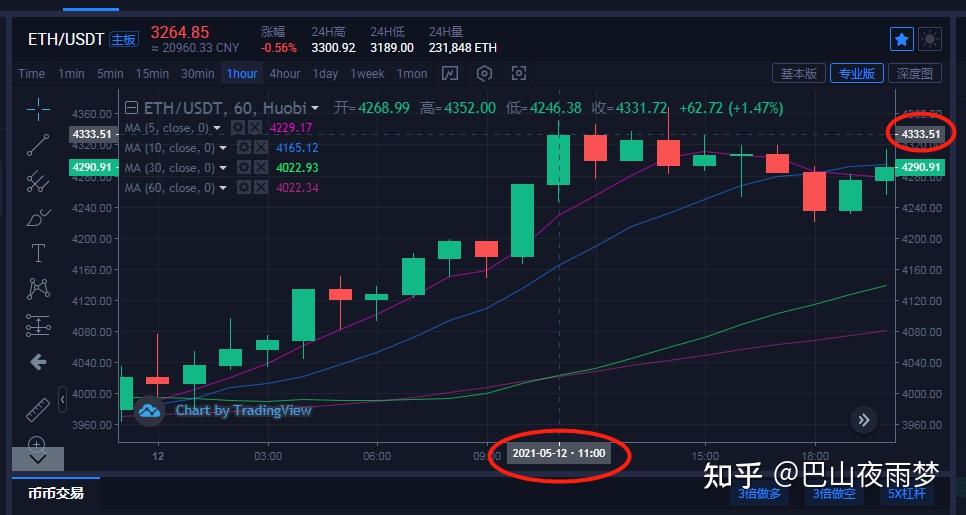Open chart settings hexagon icon
The image size is (966, 515).
(485, 74)
